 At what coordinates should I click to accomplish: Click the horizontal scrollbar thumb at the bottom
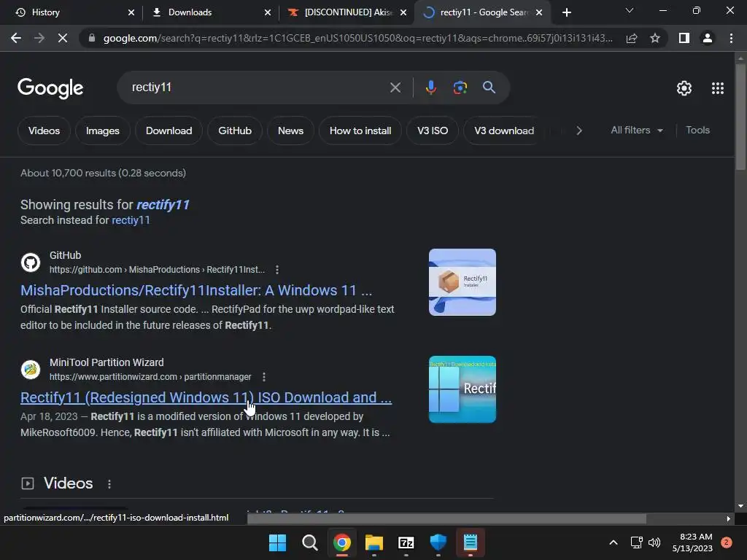tap(446, 518)
